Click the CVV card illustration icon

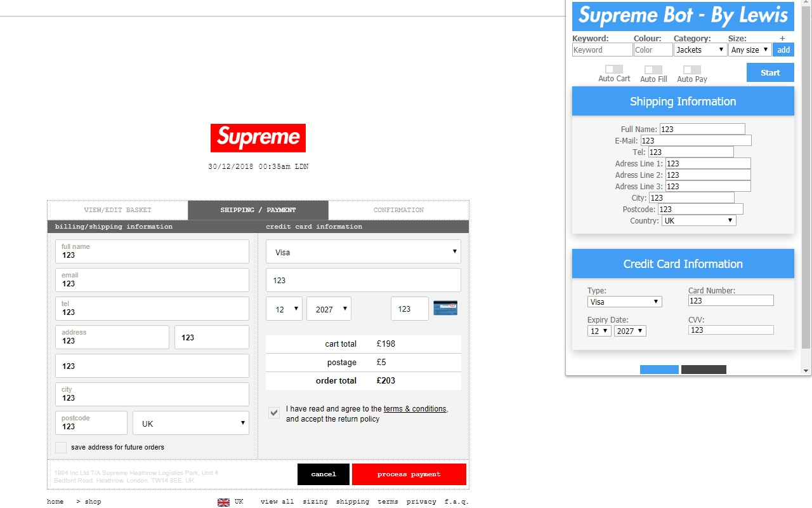point(445,309)
